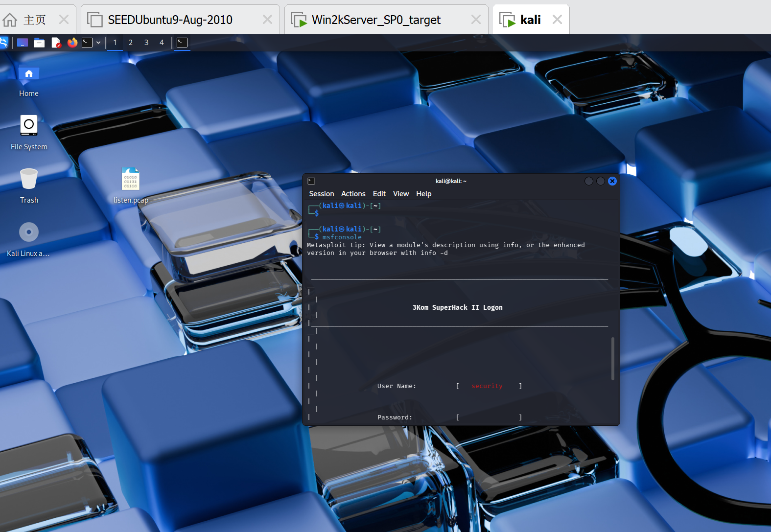Screen dimensions: 771x532
Task: Switch to workspace 3
Action: [x=146, y=43]
